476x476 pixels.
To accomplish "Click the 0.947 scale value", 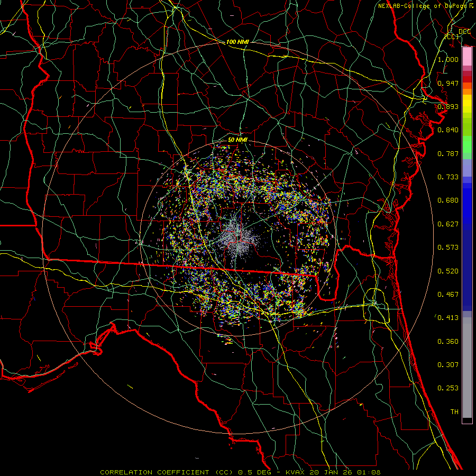I will pyautogui.click(x=448, y=83).
